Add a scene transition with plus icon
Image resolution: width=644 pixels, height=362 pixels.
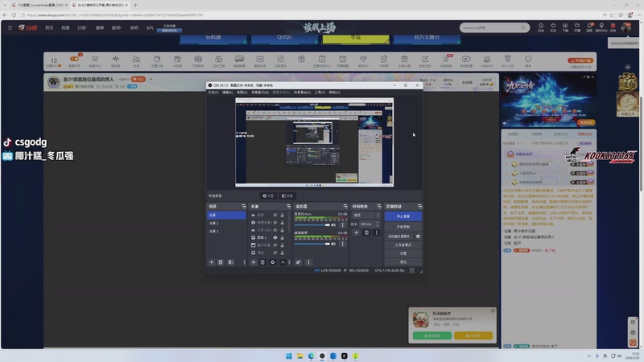click(357, 232)
